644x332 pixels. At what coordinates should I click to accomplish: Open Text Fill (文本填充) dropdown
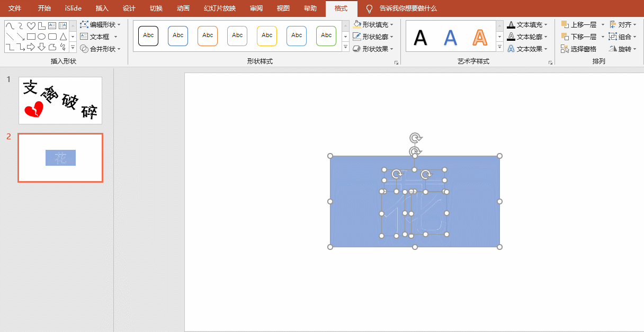(x=527, y=24)
